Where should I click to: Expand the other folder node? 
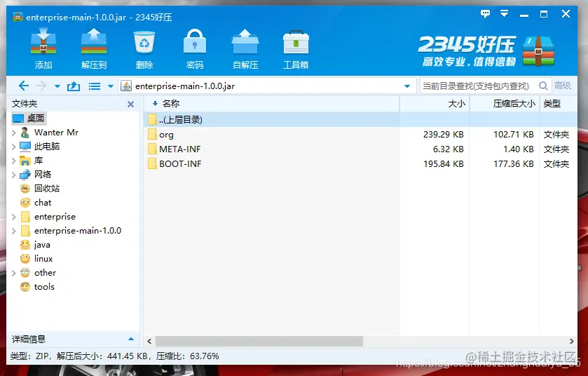[14, 273]
